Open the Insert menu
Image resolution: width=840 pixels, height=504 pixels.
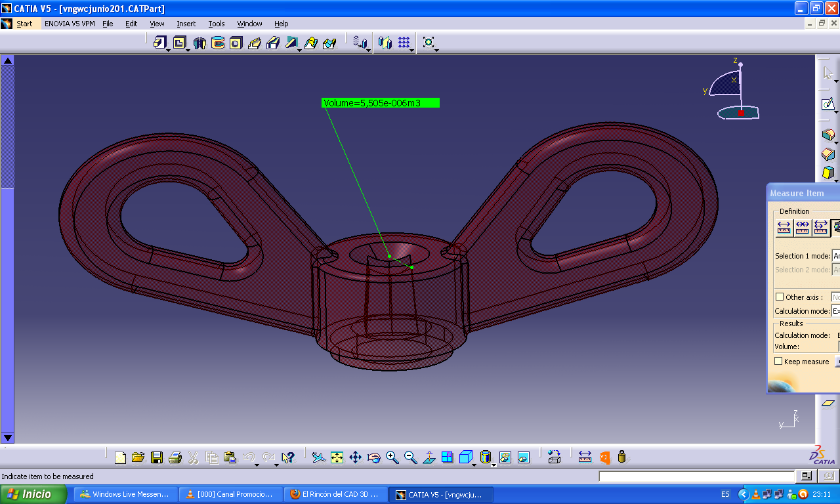click(186, 24)
